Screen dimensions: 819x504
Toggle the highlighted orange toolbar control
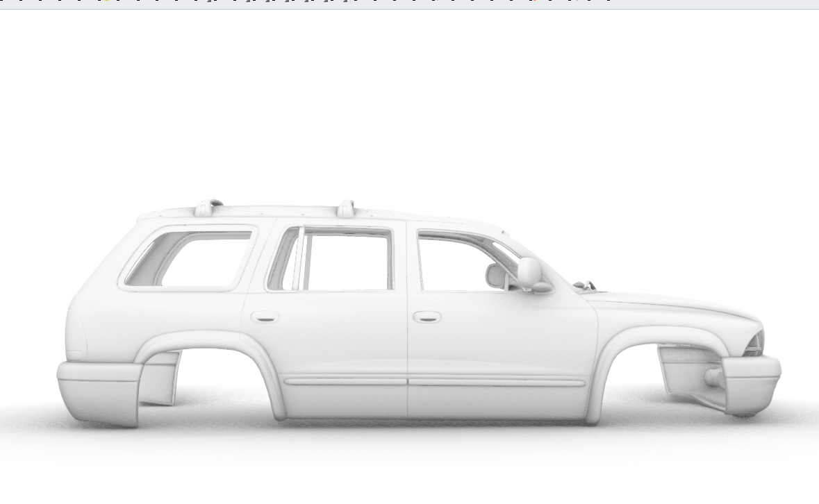(x=106, y=3)
